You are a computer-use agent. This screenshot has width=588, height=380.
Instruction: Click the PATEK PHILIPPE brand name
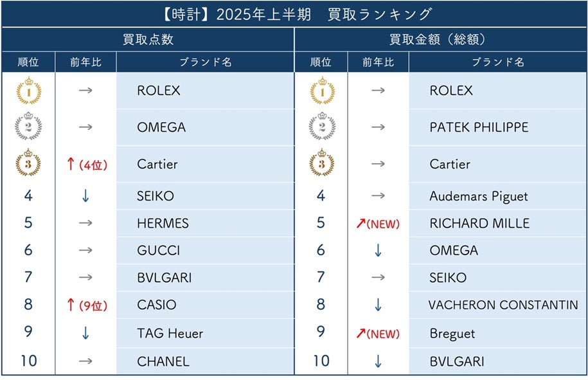click(479, 127)
